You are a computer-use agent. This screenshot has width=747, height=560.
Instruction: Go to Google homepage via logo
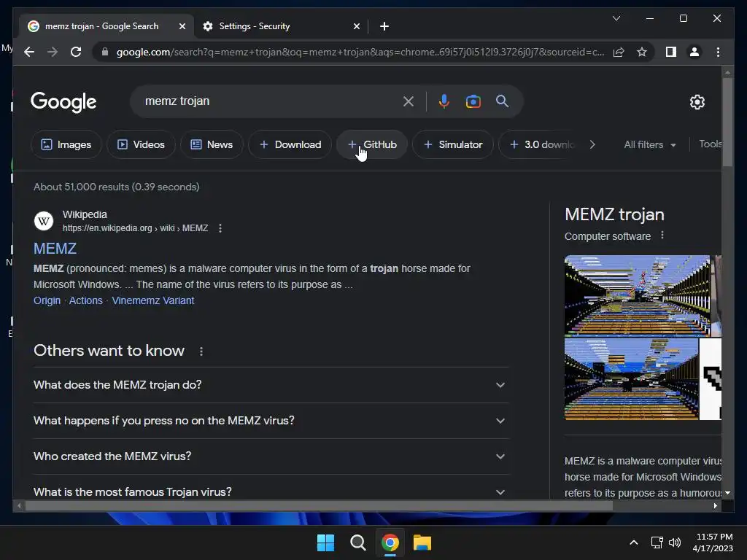(63, 101)
